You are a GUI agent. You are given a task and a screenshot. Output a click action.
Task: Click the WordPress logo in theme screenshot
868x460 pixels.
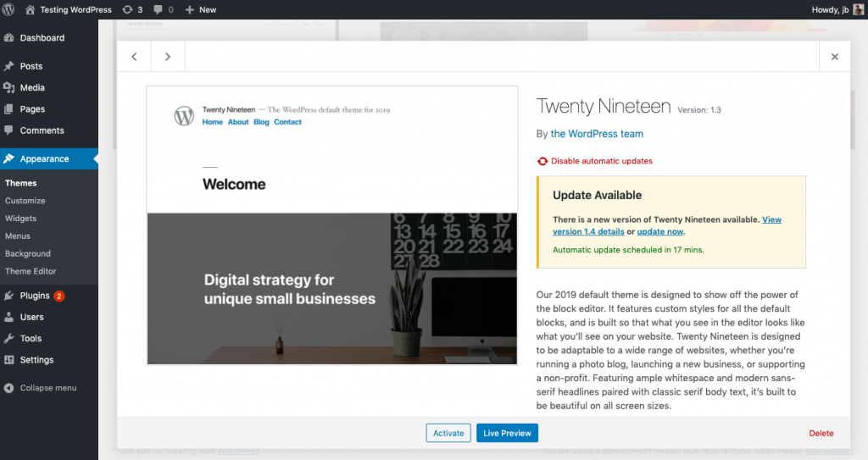coord(184,116)
